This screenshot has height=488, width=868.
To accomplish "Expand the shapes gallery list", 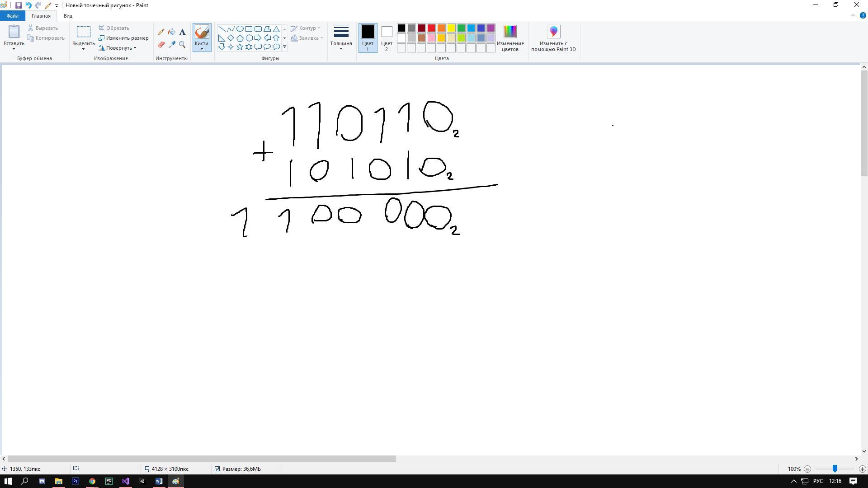I will coord(284,47).
